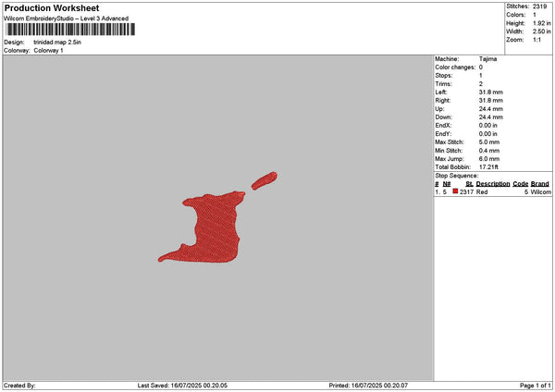Click the barcode under the header
555x392 pixels.
[x=69, y=30]
